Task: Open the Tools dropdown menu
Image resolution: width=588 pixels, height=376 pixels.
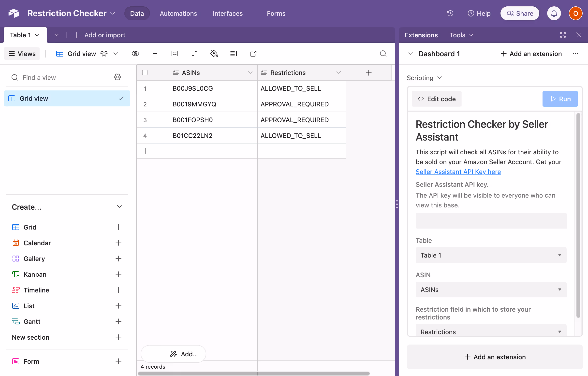Action: tap(461, 35)
